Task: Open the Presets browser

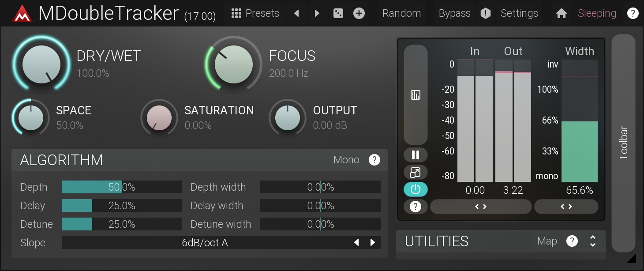Action: click(255, 14)
